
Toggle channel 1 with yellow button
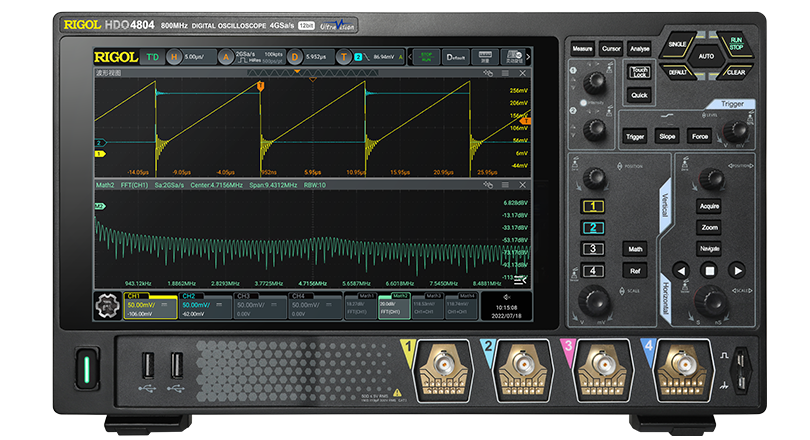pyautogui.click(x=593, y=207)
